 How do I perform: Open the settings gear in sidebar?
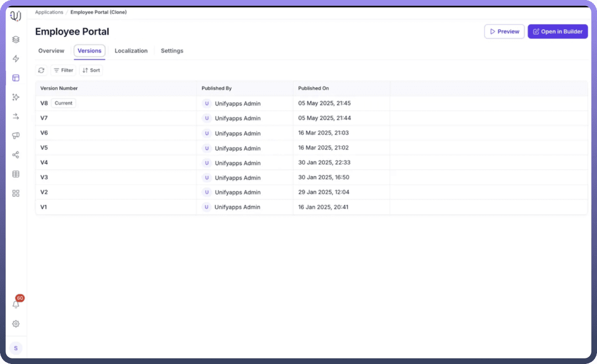tap(16, 324)
